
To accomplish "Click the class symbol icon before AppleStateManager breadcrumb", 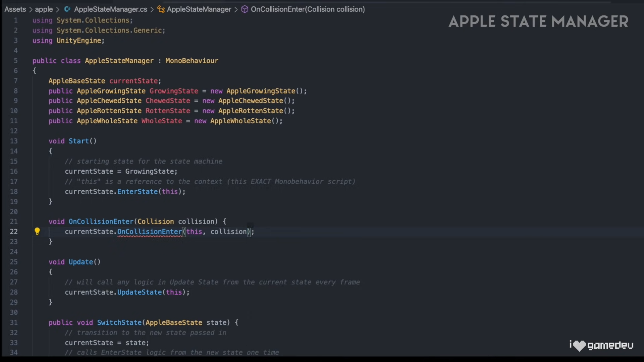I will coord(161,9).
